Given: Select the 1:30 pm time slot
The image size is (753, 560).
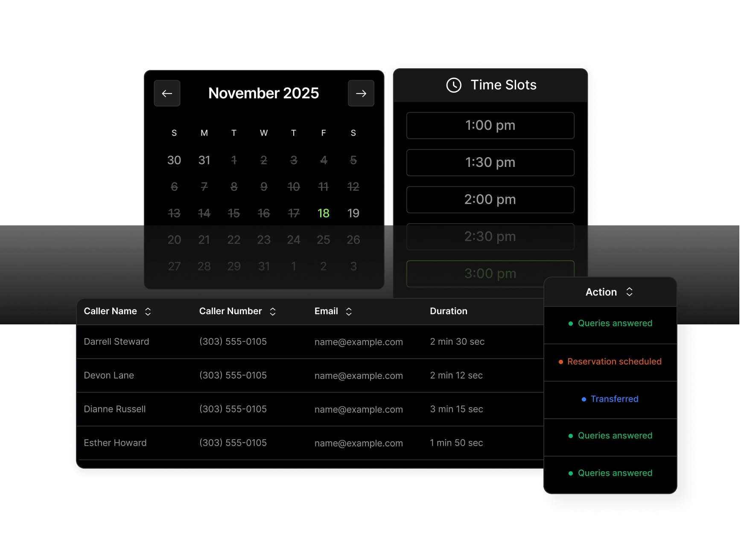Looking at the screenshot, I should click(490, 163).
